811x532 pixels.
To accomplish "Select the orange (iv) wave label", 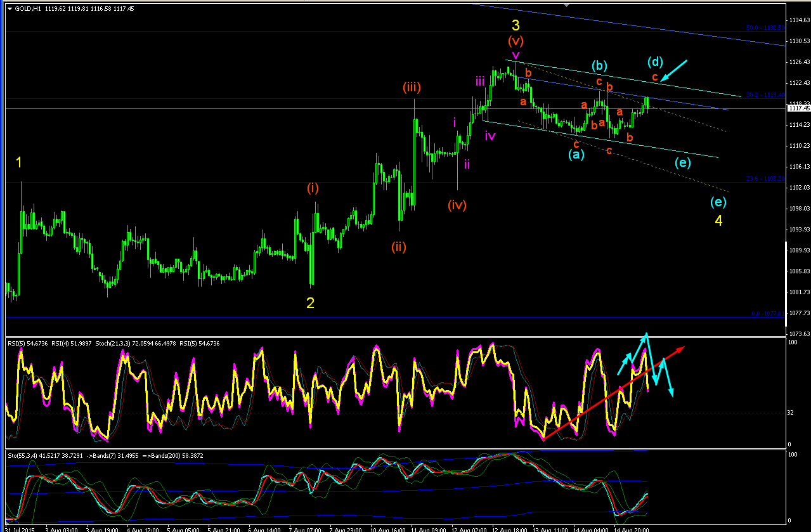I will pos(457,205).
